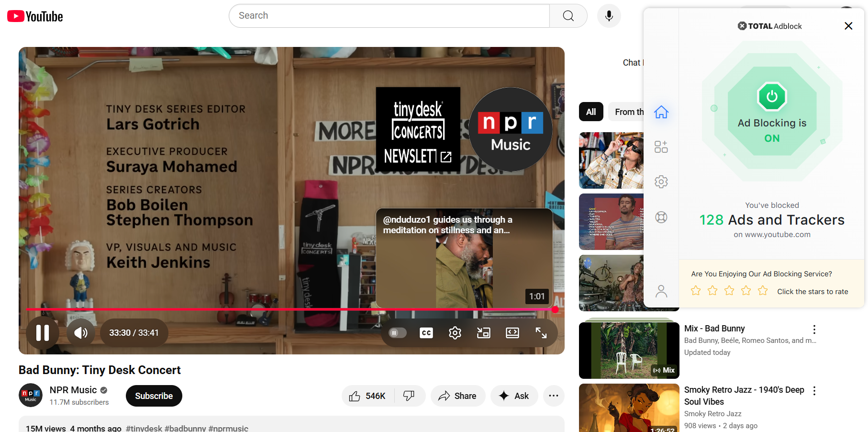Open the Ask AI button
Image resolution: width=868 pixels, height=432 pixels.
pos(514,396)
